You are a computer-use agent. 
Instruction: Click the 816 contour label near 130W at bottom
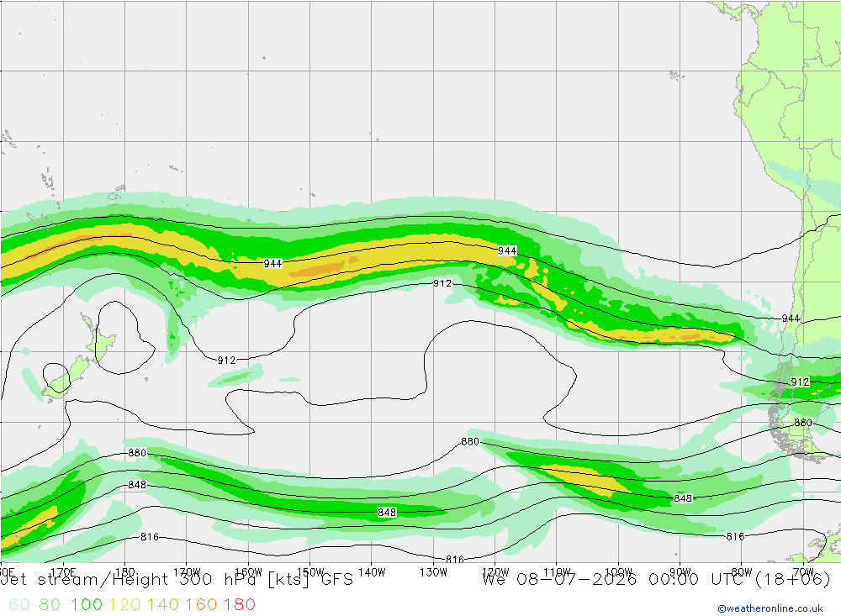point(455,560)
